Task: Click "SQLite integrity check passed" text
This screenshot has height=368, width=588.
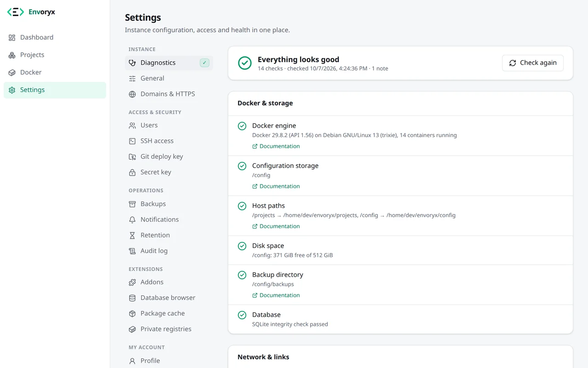Action: coord(290,324)
